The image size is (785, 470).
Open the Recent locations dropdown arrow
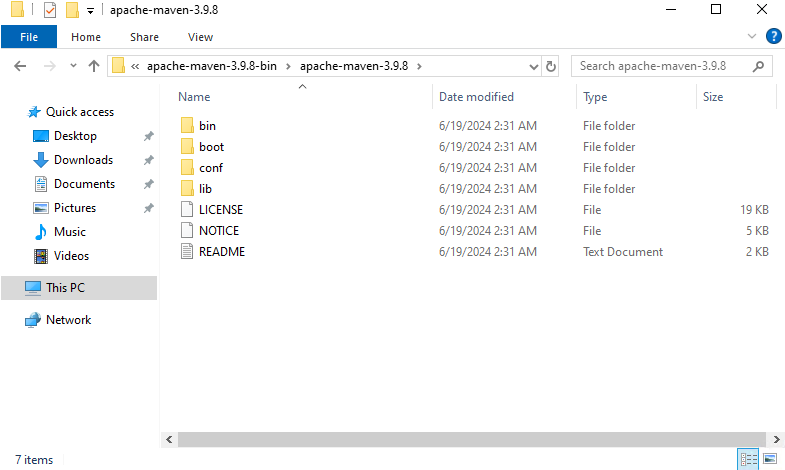click(73, 66)
